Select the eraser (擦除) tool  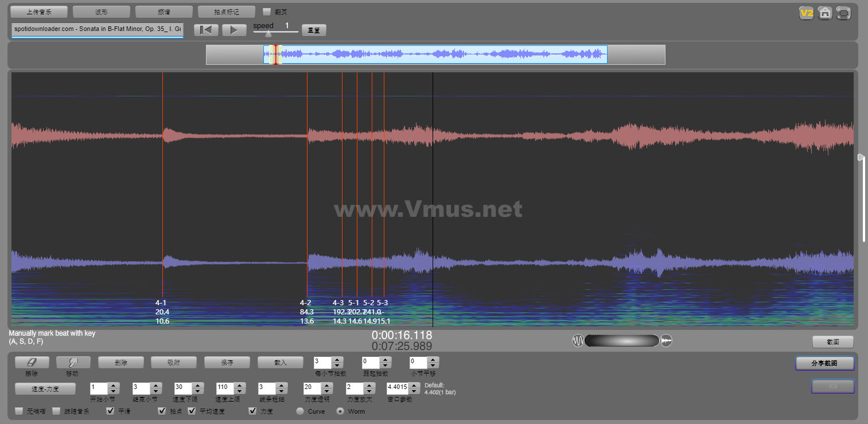click(31, 363)
